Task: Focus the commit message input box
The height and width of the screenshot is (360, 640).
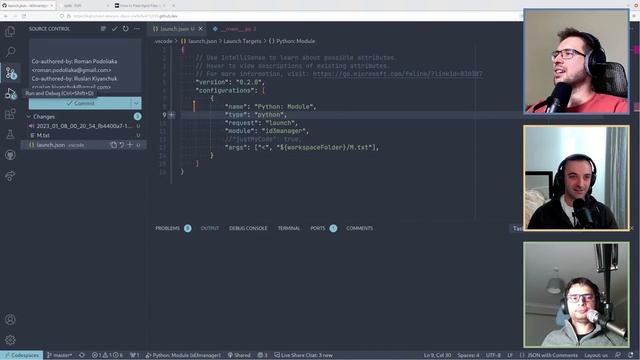Action: click(85, 65)
